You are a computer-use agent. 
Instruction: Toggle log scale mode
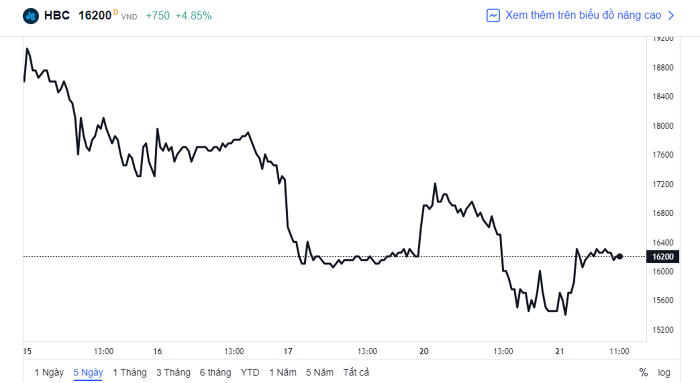[x=663, y=372]
